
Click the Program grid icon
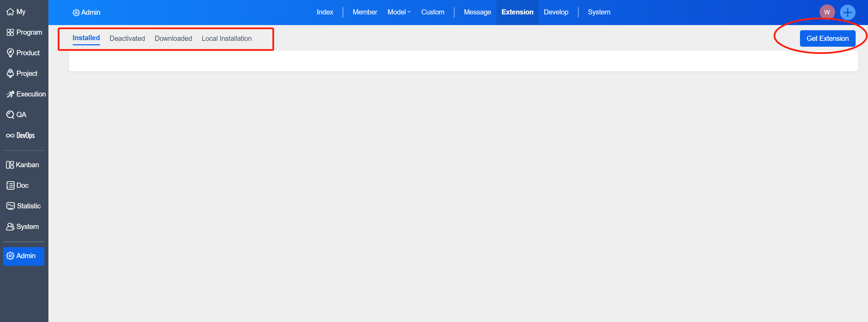pos(10,33)
